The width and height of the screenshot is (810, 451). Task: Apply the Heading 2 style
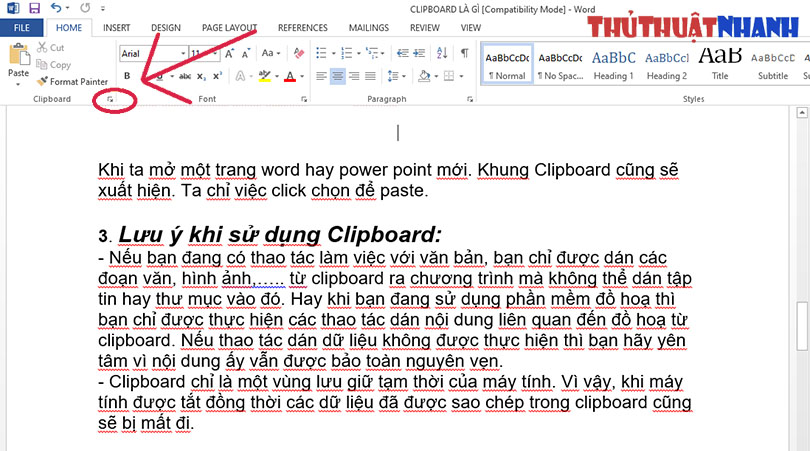[666, 64]
